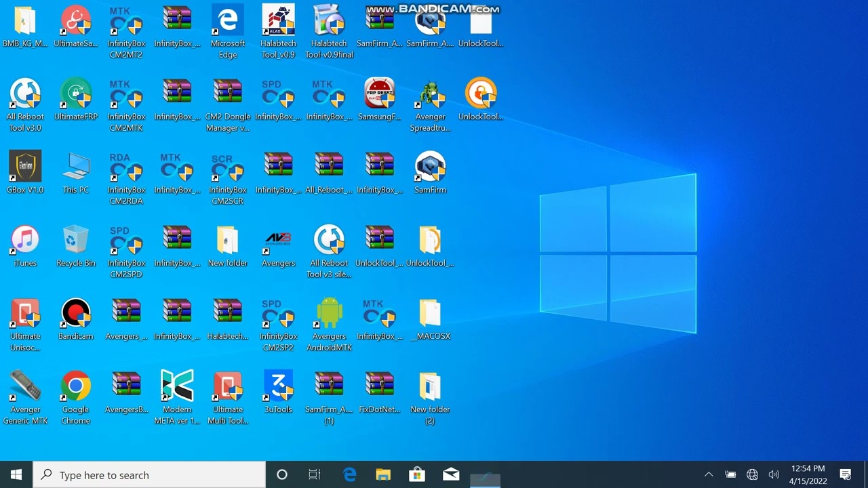Open the notifications action center
Image resolution: width=868 pixels, height=488 pixels.
(x=846, y=474)
